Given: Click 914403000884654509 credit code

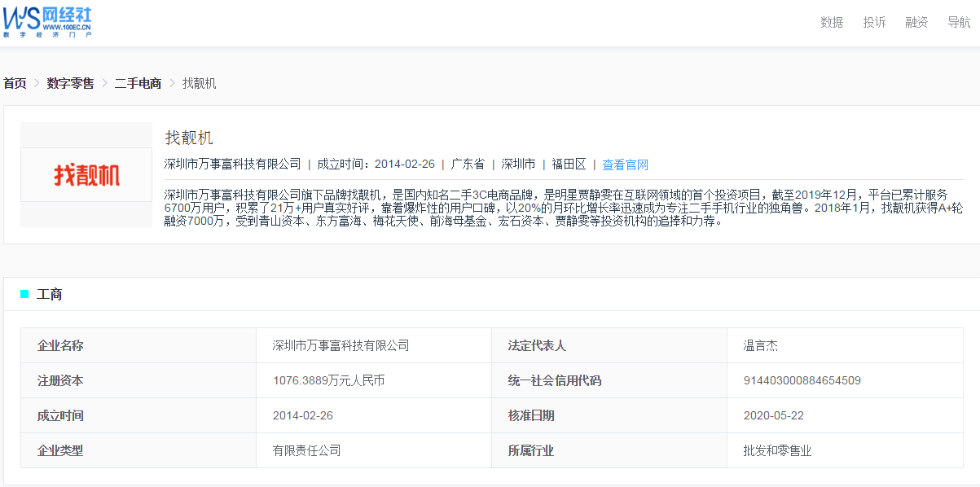Looking at the screenshot, I should 802,380.
